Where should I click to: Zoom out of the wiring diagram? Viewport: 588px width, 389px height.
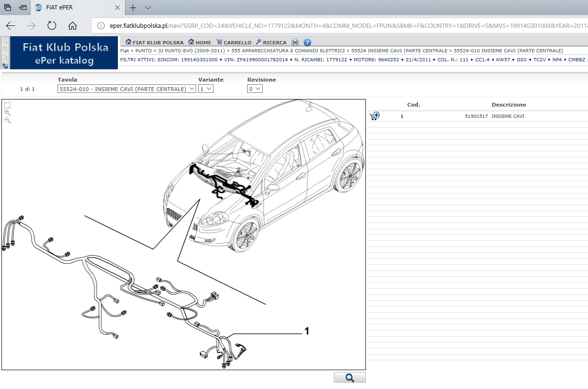tap(8, 120)
